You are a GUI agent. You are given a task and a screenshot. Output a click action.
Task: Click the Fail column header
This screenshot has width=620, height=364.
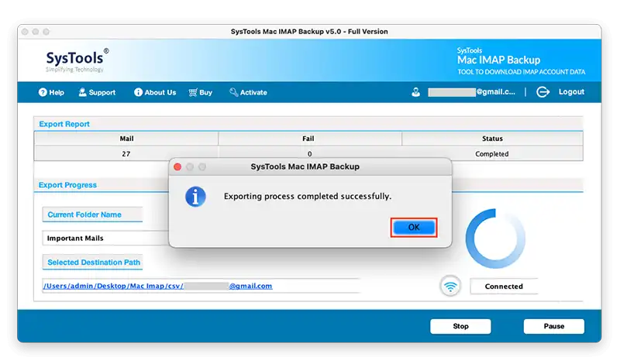[308, 139]
